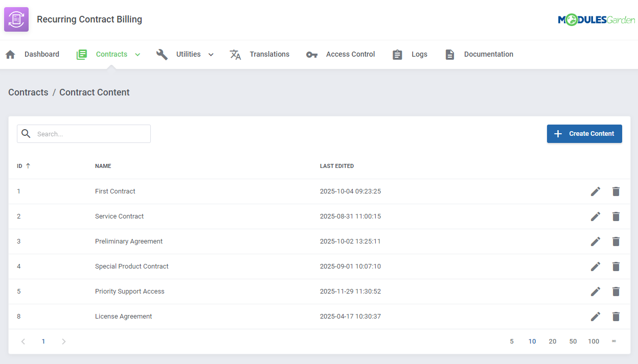Click the Contracts book icon in navigation
The height and width of the screenshot is (364, 638).
[x=81, y=54]
